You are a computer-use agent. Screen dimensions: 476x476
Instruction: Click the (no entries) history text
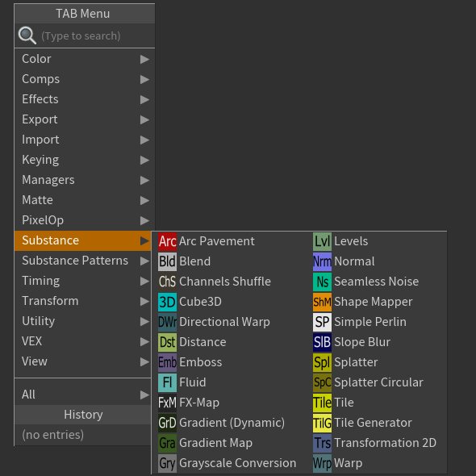[x=52, y=435]
